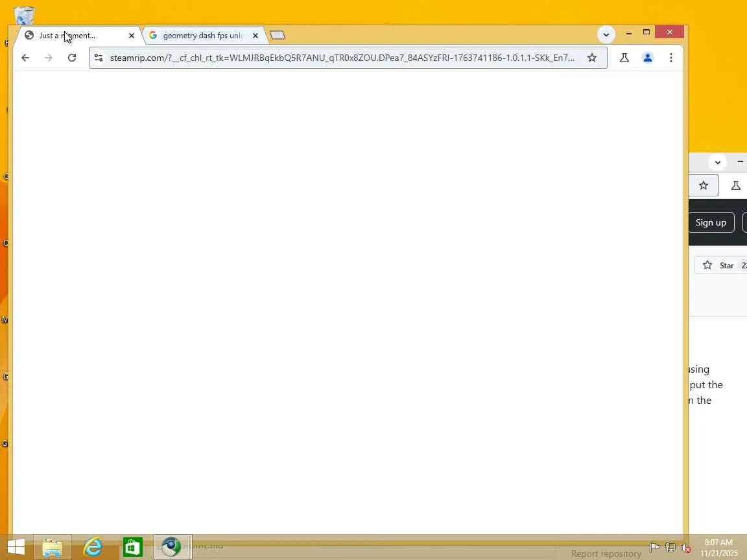Open a new tab button

[278, 35]
